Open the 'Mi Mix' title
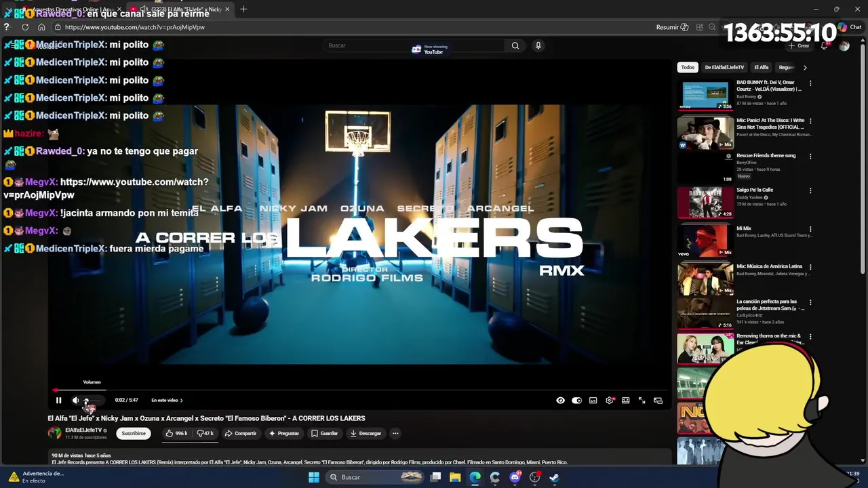Screen dimensions: 868x488 pos(744,228)
